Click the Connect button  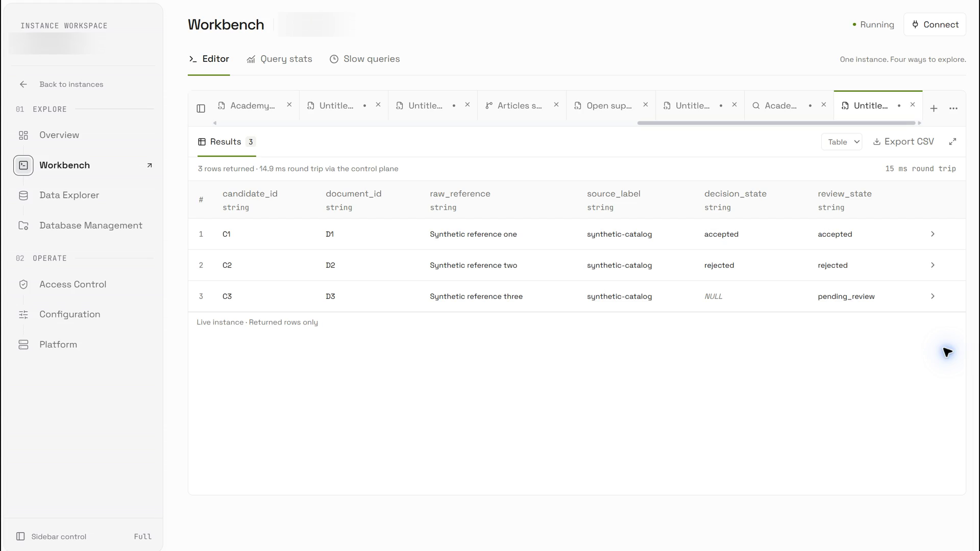point(935,24)
